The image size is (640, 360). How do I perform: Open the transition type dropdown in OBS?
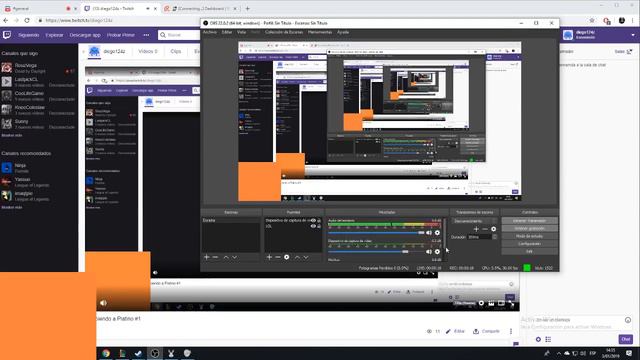[474, 221]
